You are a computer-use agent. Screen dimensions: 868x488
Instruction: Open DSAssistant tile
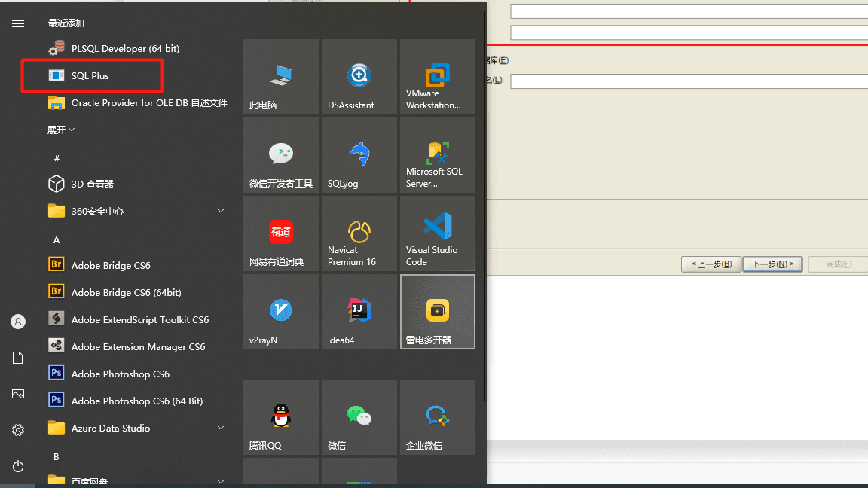pos(359,77)
